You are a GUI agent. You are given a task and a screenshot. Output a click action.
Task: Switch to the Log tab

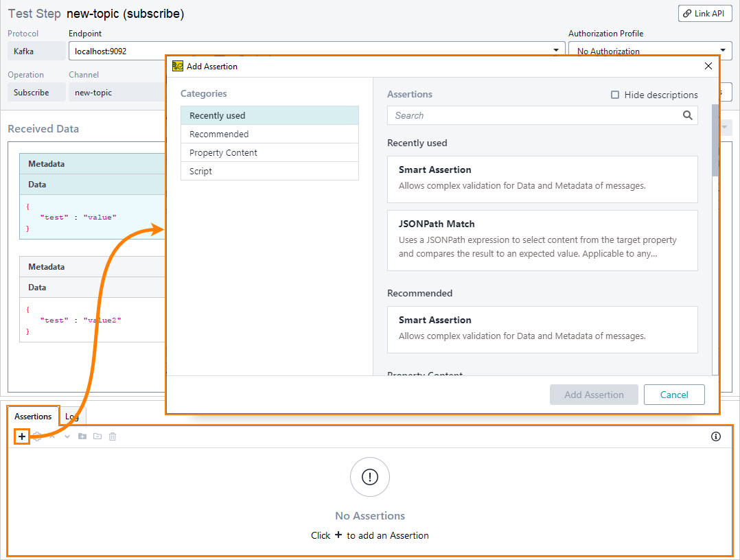click(x=72, y=416)
